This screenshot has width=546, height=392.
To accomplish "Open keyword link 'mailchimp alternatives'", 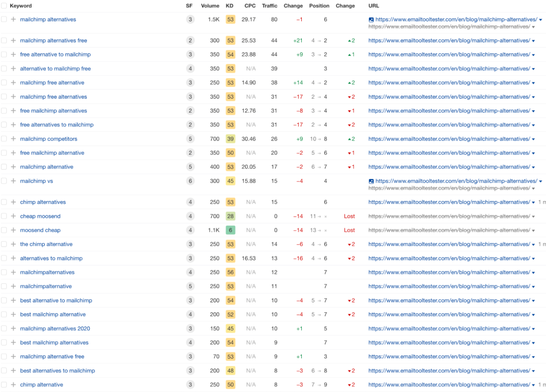I will pyautogui.click(x=48, y=20).
